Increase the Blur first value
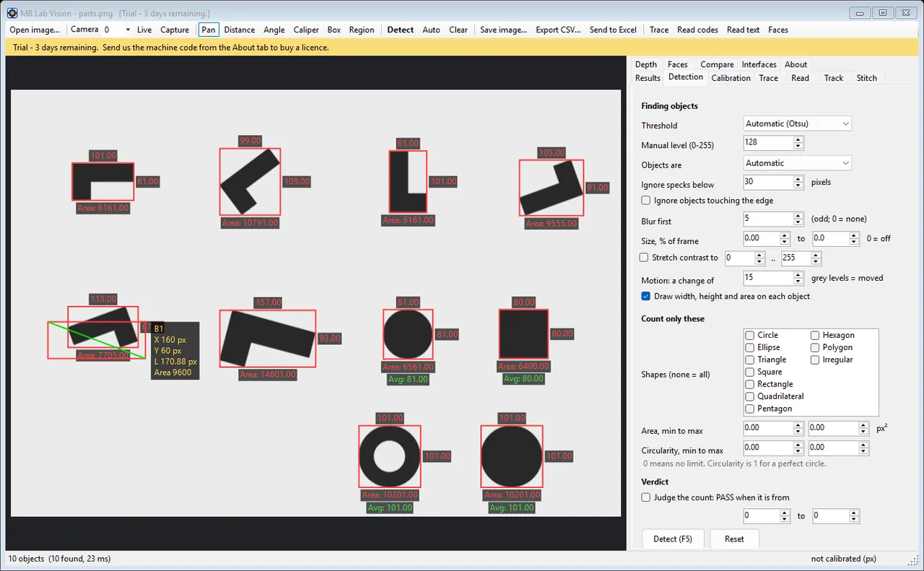The width and height of the screenshot is (924, 571). 798,215
